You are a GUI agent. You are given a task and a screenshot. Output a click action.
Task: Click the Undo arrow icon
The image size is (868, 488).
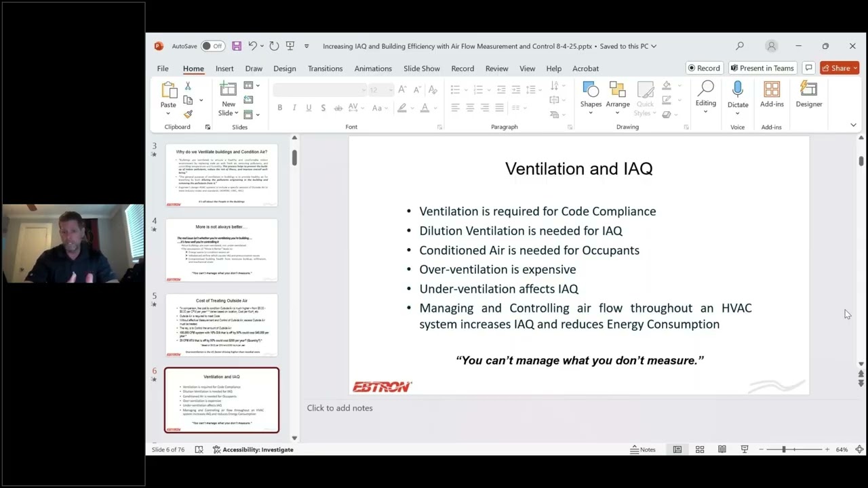(252, 46)
